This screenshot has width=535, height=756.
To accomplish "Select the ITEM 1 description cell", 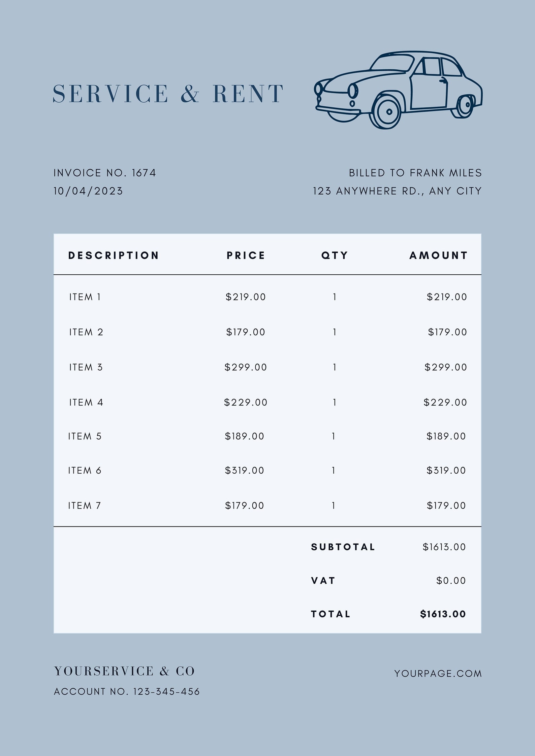I will [x=85, y=297].
